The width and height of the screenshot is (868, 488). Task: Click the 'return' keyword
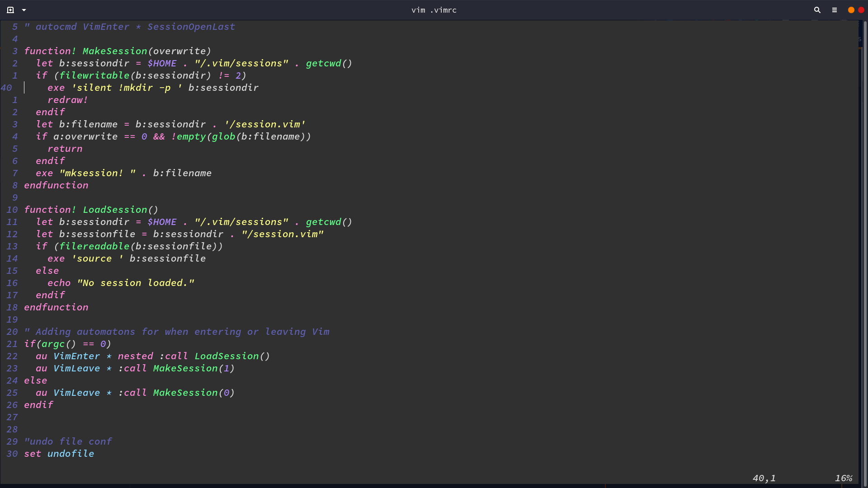click(65, 149)
